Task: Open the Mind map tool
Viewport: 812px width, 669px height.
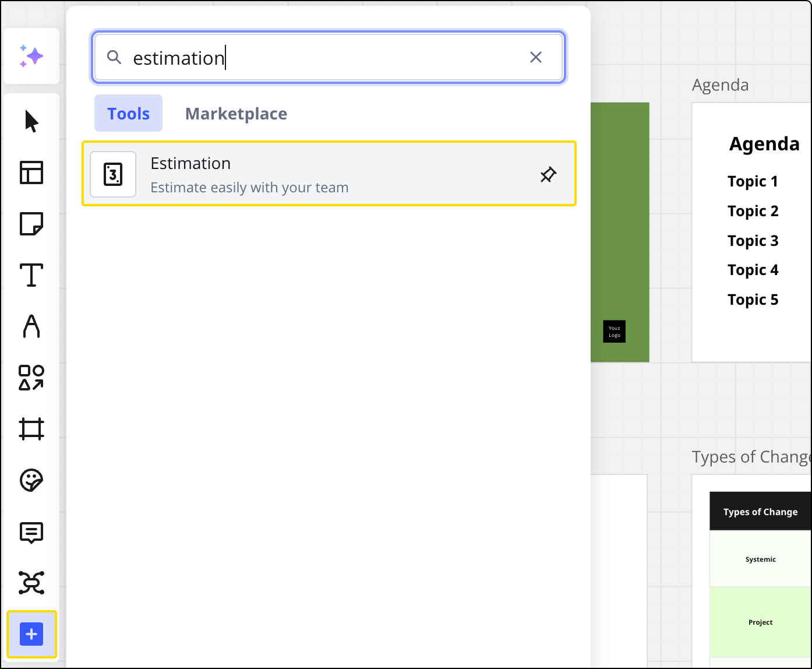Action: click(x=31, y=583)
